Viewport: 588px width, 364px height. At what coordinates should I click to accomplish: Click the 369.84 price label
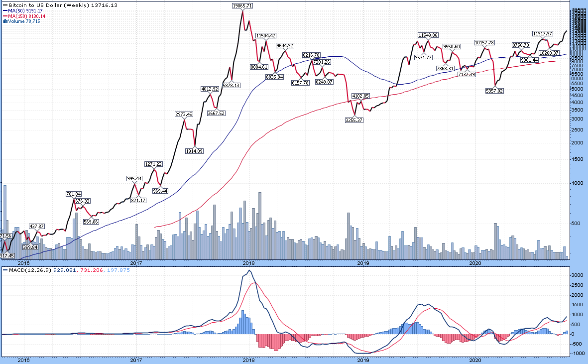(30, 247)
